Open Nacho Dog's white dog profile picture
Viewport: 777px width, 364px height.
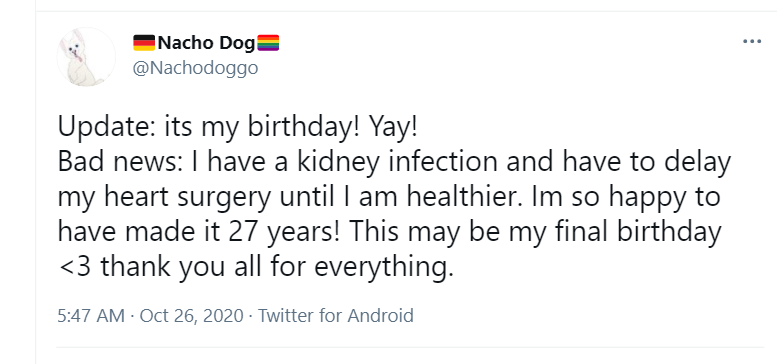pos(86,57)
